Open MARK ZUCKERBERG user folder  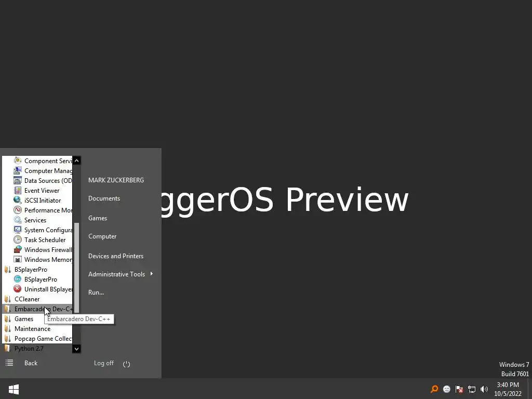pyautogui.click(x=116, y=180)
